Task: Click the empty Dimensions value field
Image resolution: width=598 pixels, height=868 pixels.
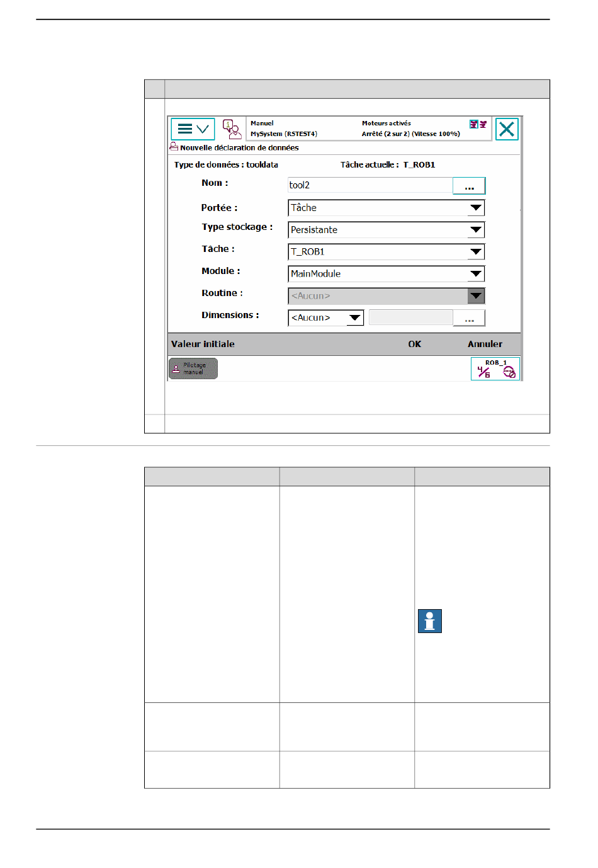Action: click(410, 317)
